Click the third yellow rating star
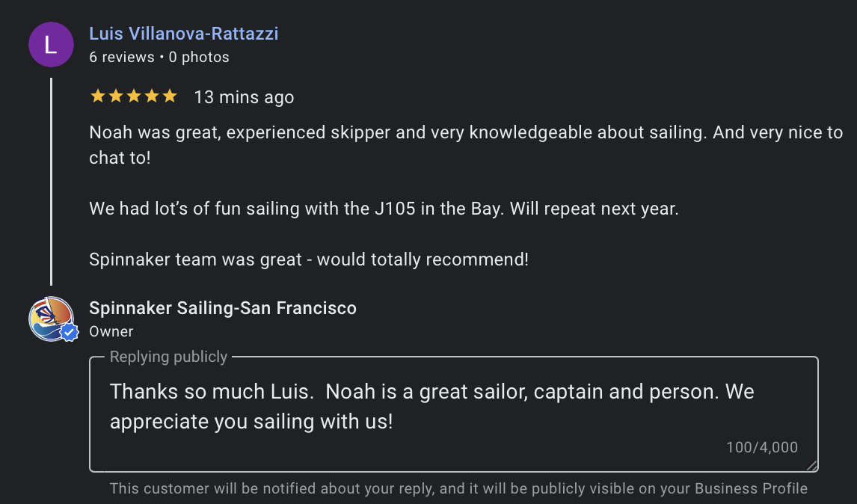Image resolution: width=857 pixels, height=504 pixels. coord(134,96)
